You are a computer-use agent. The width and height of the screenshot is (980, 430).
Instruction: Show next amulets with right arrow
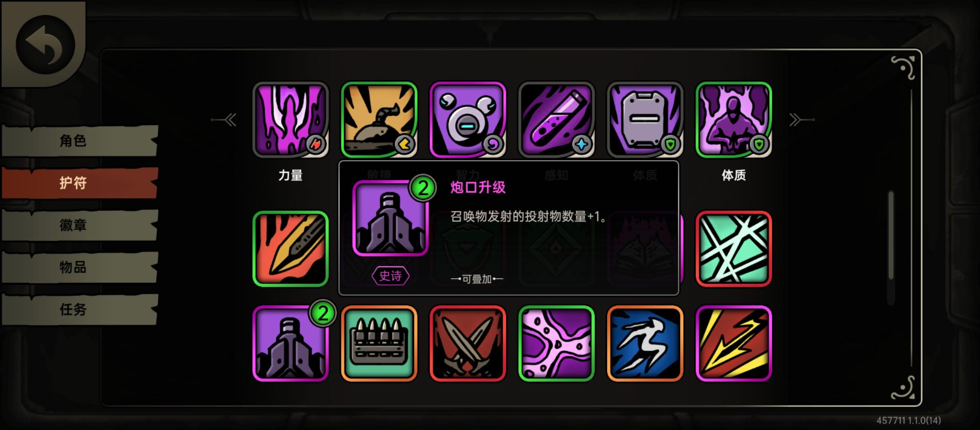pyautogui.click(x=802, y=119)
